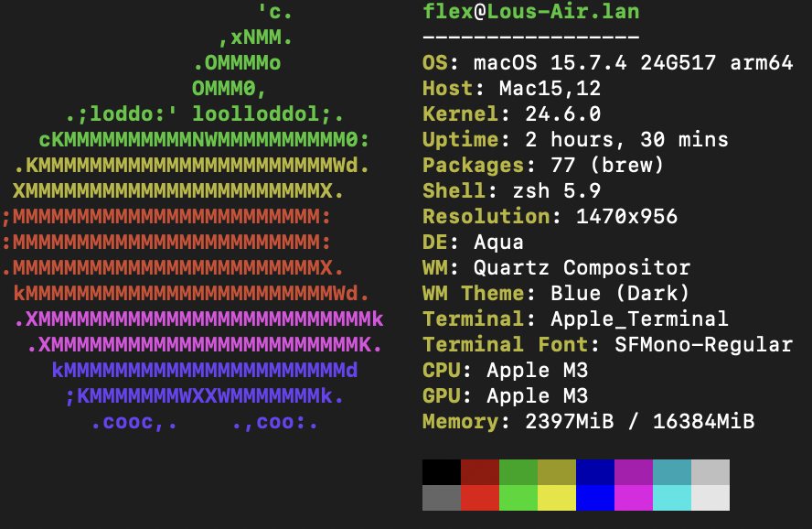
Task: Click the flex@Lous-Air.lan hostname text
Action: [530, 12]
